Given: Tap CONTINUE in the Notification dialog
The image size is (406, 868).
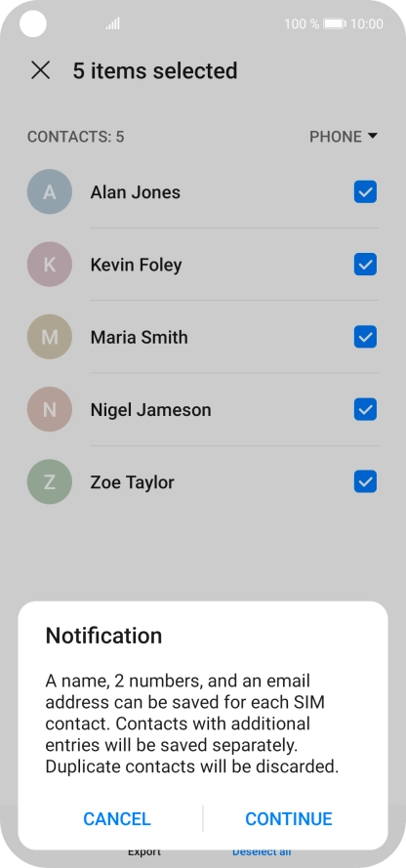Looking at the screenshot, I should click(289, 819).
